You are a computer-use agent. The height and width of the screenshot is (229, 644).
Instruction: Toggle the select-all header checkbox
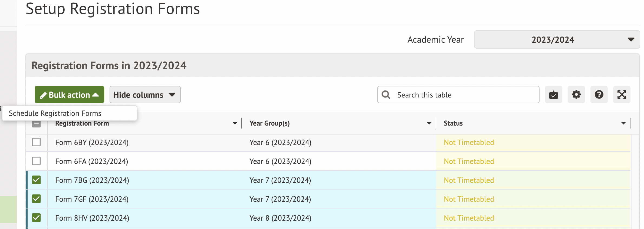pos(36,124)
